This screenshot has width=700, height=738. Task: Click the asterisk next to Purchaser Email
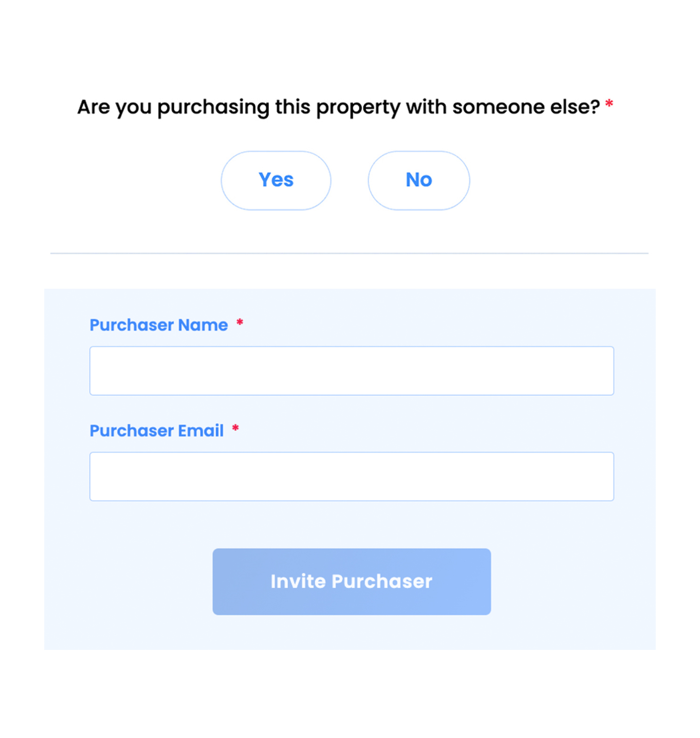tap(236, 429)
